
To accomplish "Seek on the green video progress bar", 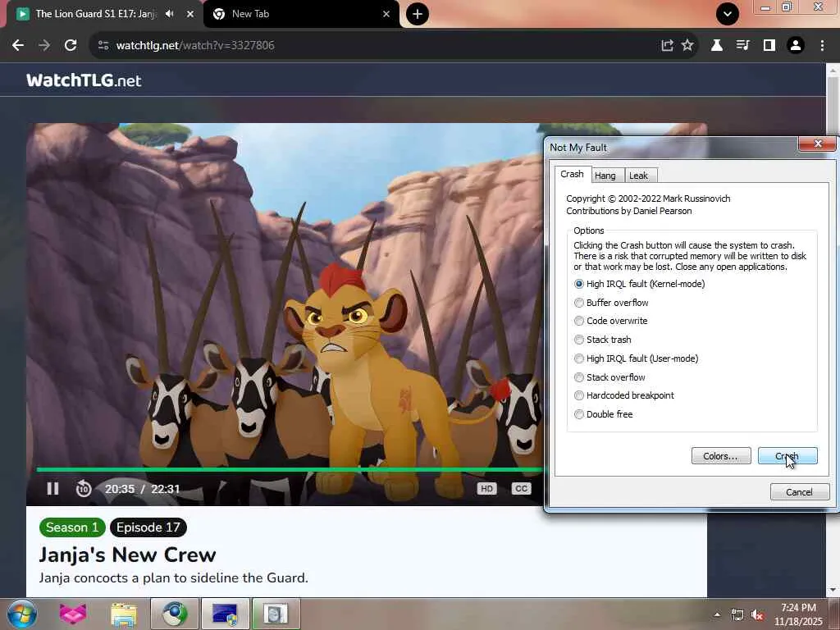I will [x=290, y=470].
